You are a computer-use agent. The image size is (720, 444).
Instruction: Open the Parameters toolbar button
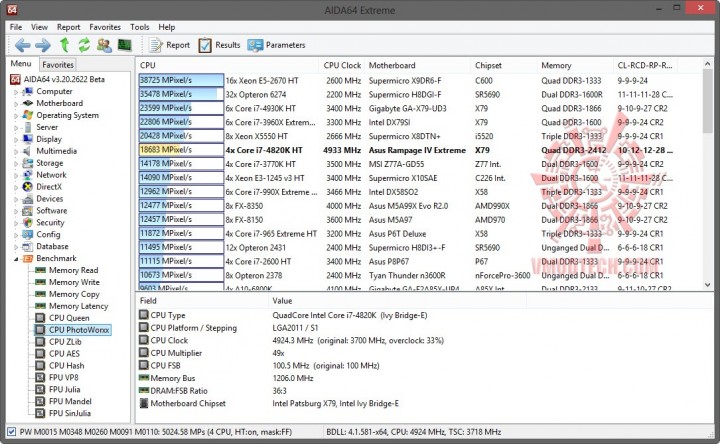tap(276, 45)
